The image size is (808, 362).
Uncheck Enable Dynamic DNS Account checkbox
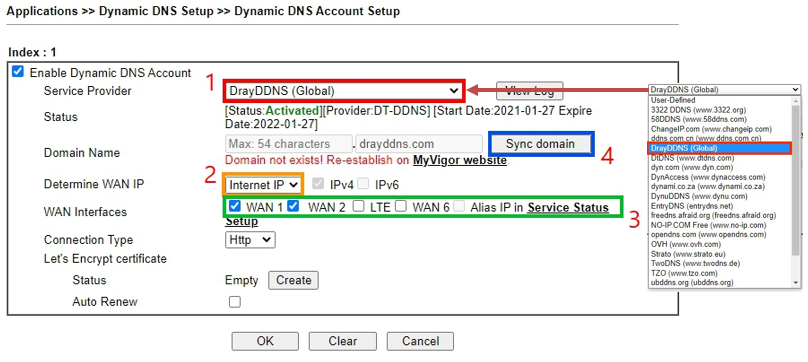[18, 72]
